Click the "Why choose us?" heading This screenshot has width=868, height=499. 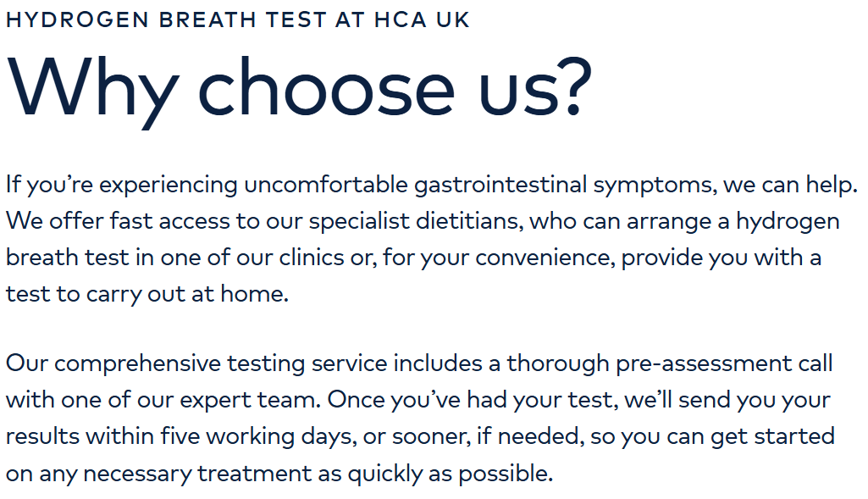point(298,87)
